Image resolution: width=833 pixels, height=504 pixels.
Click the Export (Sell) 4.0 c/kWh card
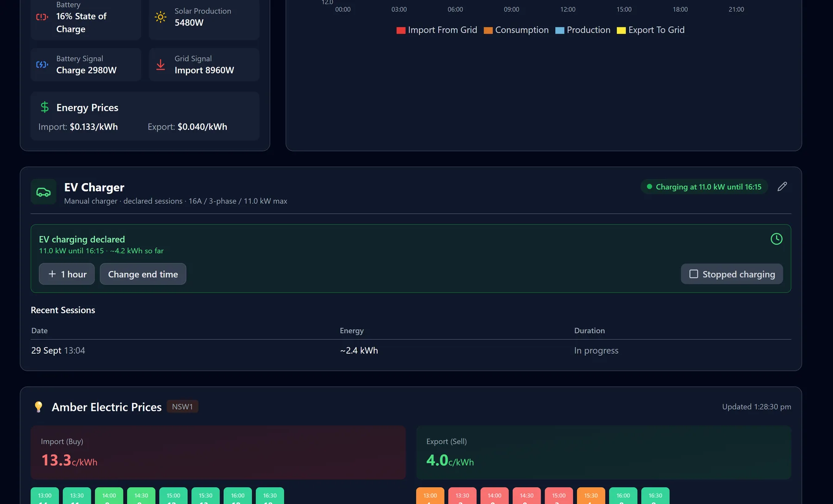click(603, 452)
